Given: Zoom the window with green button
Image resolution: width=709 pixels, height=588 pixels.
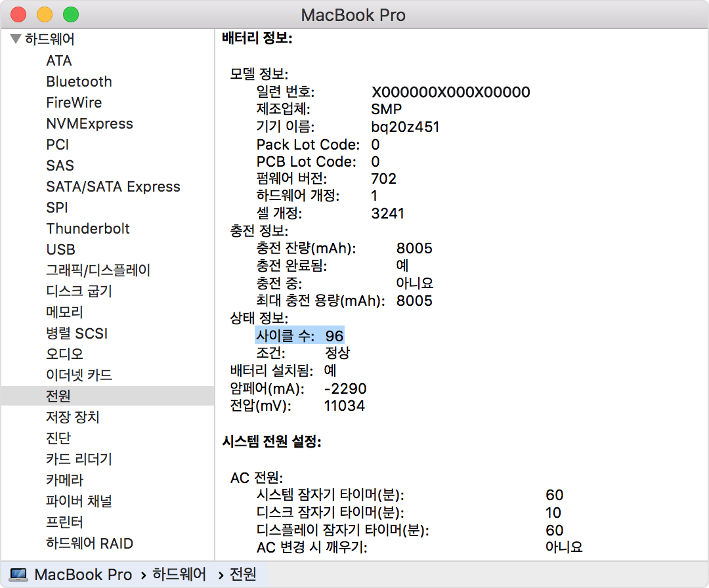Looking at the screenshot, I should (71, 14).
